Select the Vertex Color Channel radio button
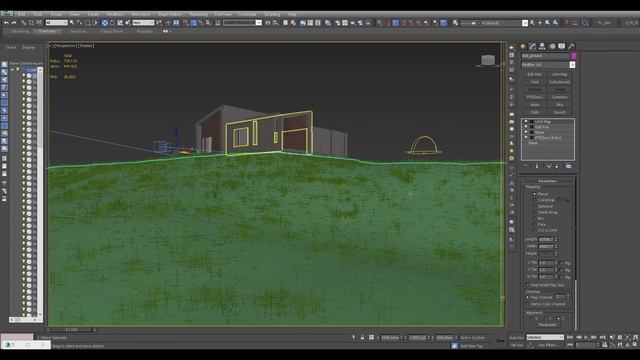Image resolution: width=640 pixels, height=360 pixels. tap(528, 304)
